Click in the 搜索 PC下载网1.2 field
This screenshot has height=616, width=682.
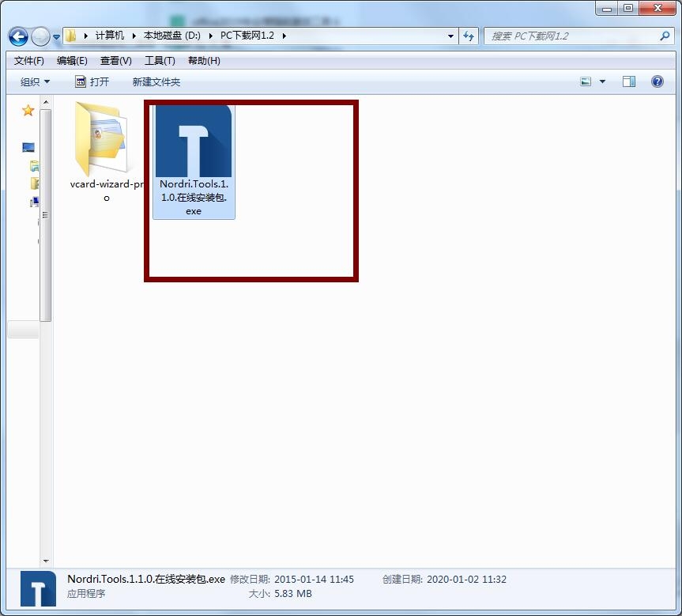572,36
